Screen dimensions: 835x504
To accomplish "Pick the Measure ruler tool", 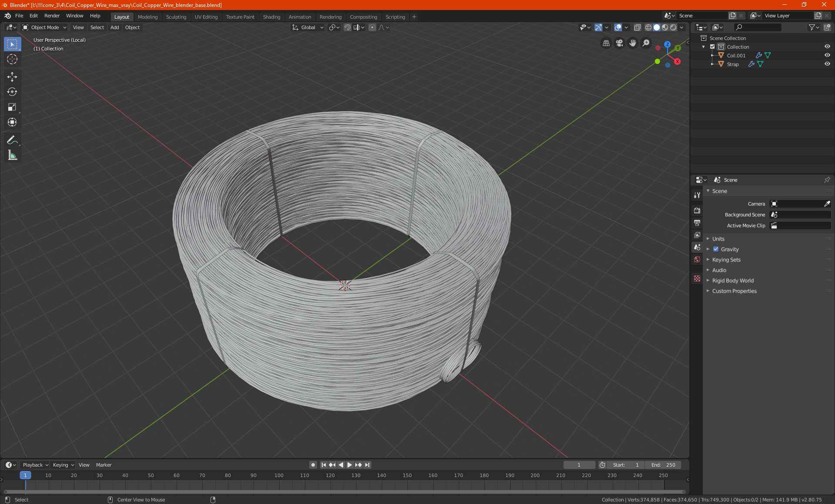I will (x=12, y=155).
